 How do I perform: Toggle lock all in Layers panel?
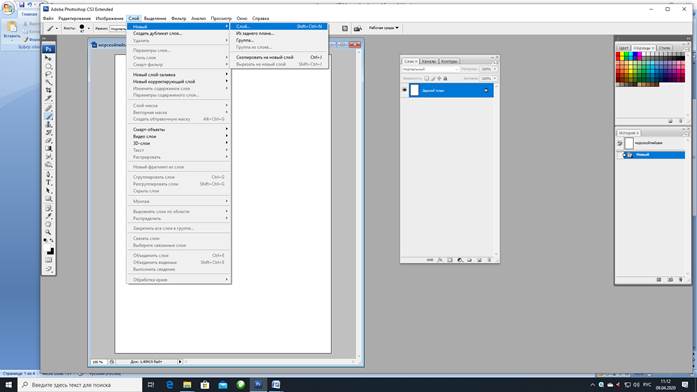click(x=445, y=78)
